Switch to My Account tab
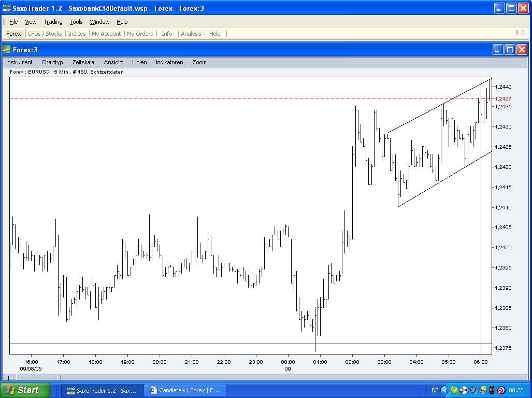Viewport: 532px width, 398px height. point(106,34)
